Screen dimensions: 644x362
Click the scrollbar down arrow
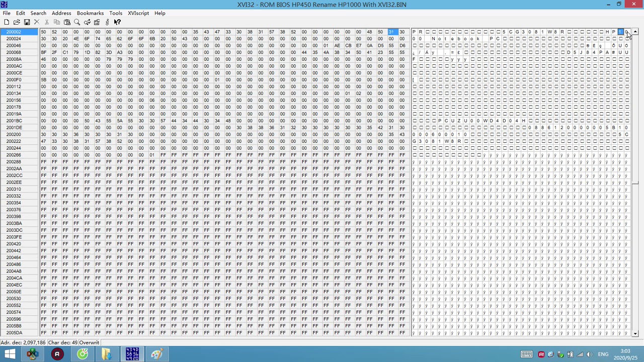pos(635,334)
